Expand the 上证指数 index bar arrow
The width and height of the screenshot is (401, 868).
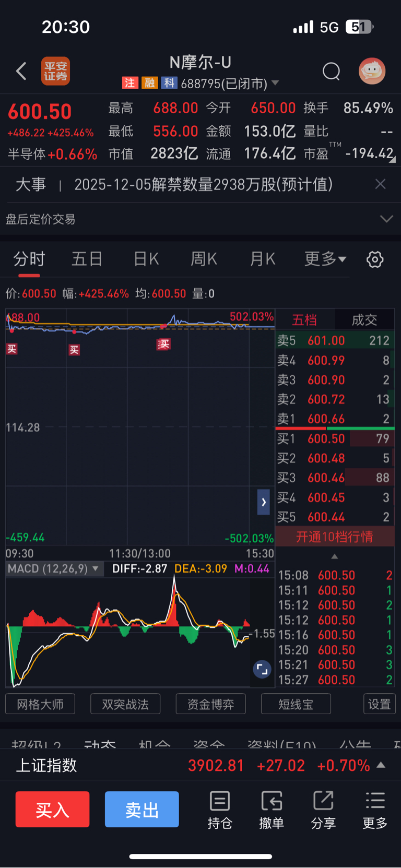(x=381, y=765)
